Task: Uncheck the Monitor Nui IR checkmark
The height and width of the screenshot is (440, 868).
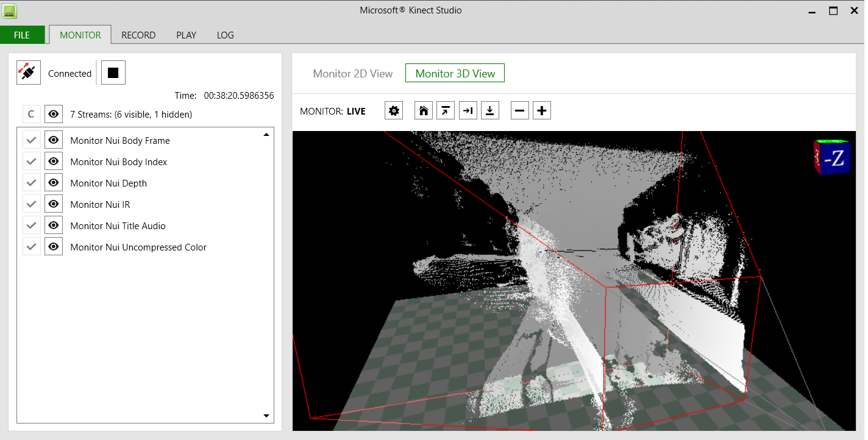Action: pos(32,204)
